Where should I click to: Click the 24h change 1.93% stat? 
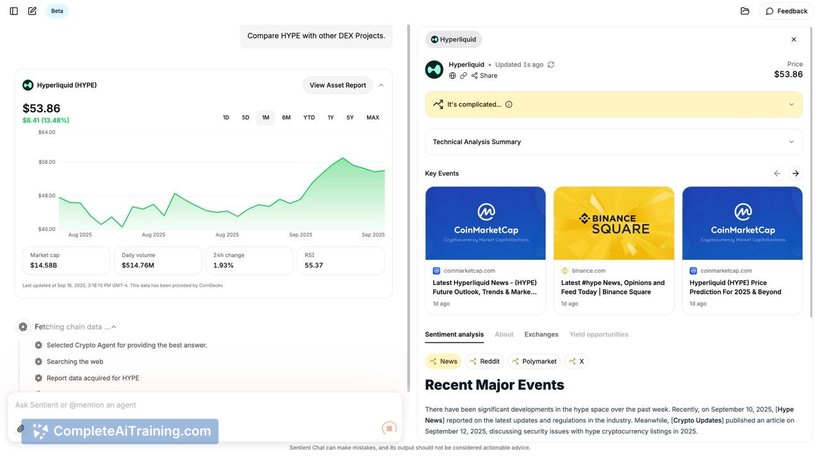[249, 261]
